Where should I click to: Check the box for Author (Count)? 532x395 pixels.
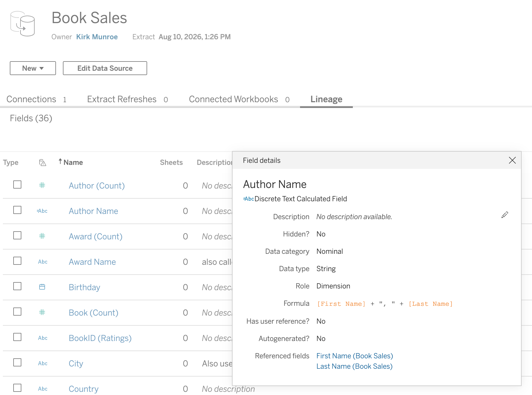click(17, 185)
